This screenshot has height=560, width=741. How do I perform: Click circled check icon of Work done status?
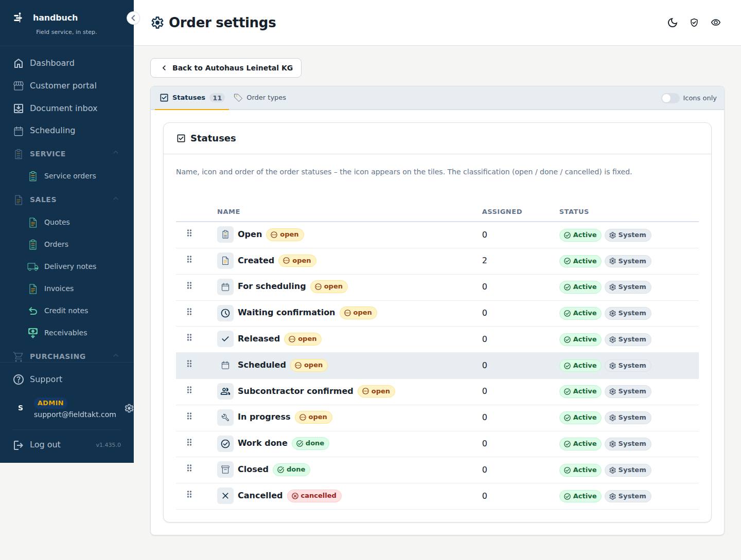(225, 444)
